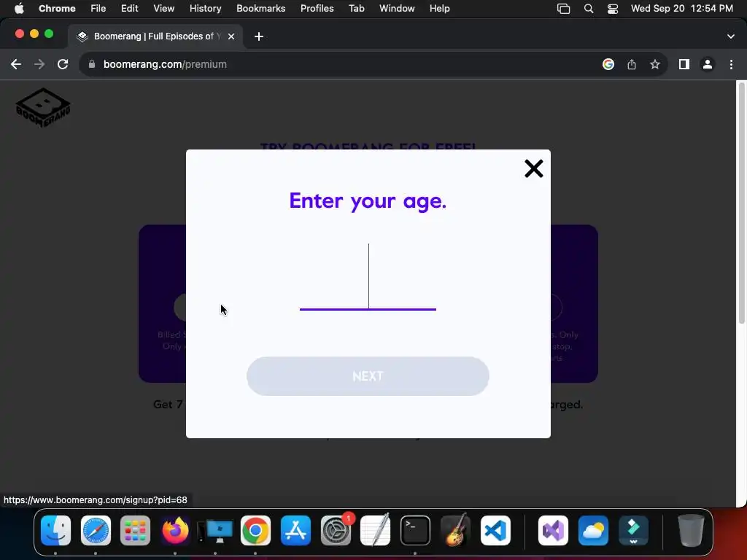
Task: Open Visual Studio from the Dock
Action: point(553,531)
